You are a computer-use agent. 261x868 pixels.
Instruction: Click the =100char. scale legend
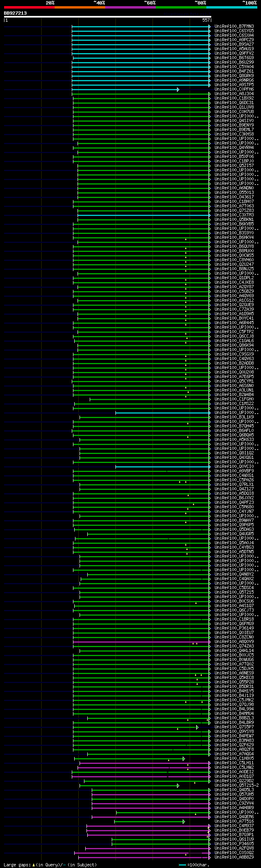coord(194,865)
